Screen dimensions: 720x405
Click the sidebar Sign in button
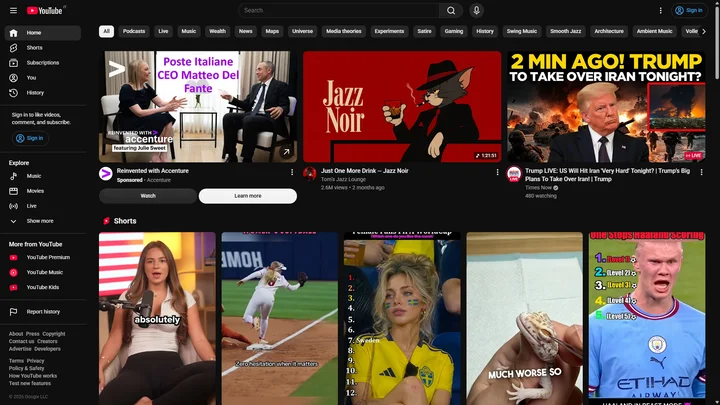click(x=30, y=138)
